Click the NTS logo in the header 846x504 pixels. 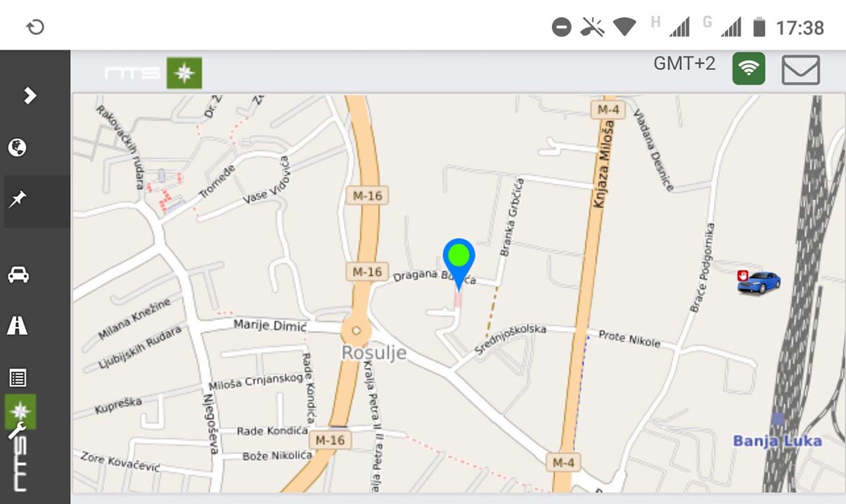pos(132,73)
